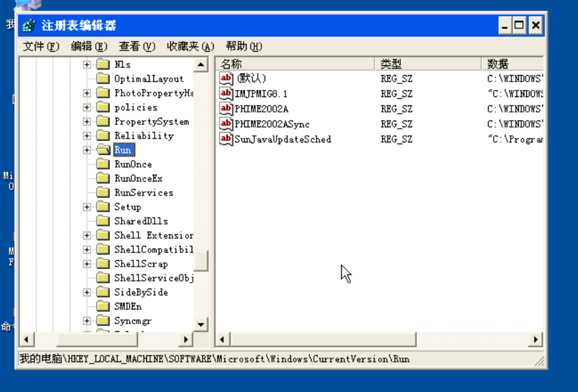Click the Setup folder icon

(103, 207)
